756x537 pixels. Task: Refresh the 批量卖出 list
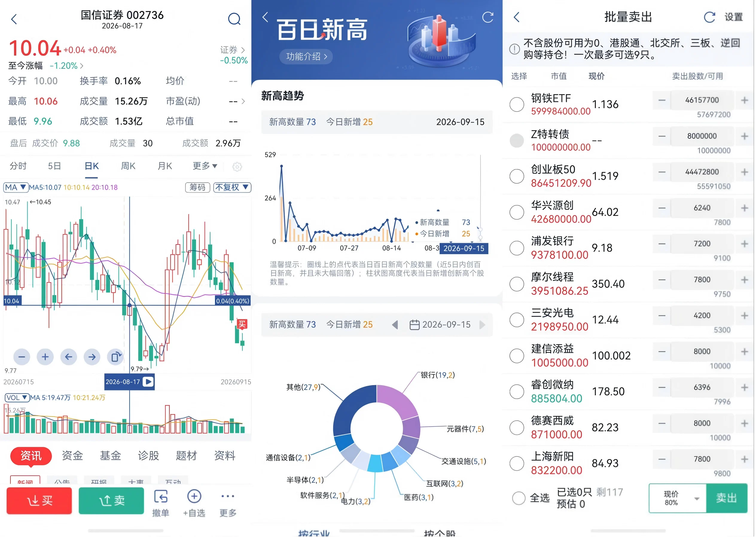pyautogui.click(x=709, y=17)
